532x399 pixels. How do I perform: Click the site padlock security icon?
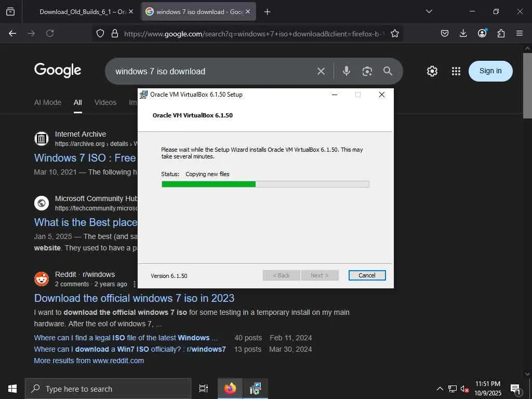click(x=115, y=33)
